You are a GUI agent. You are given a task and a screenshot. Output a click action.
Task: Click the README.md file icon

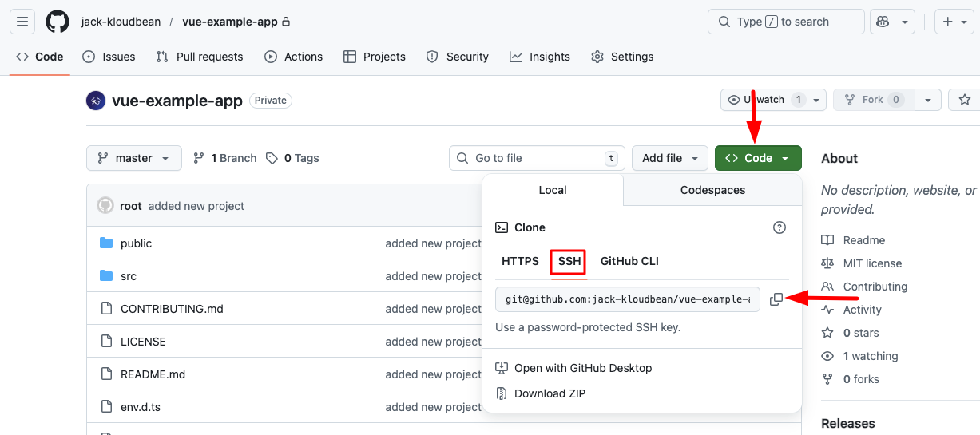point(106,374)
